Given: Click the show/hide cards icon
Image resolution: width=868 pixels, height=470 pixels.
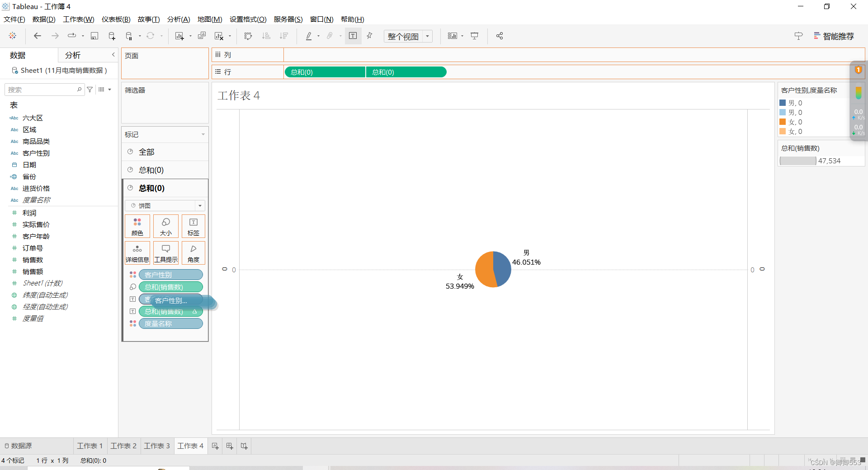Looking at the screenshot, I should (x=453, y=36).
